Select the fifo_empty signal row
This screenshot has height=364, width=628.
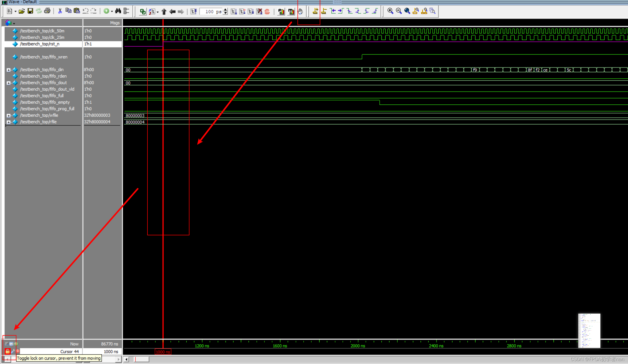pyautogui.click(x=45, y=102)
